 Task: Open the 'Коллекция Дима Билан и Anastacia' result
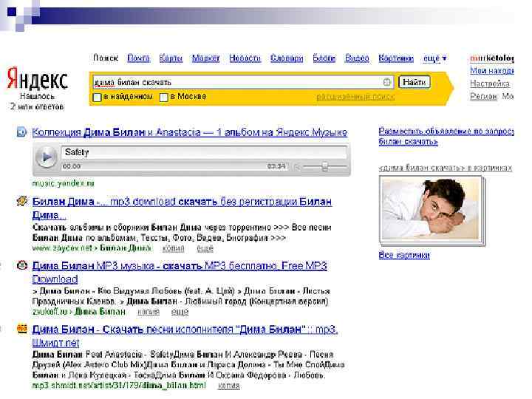pos(190,132)
